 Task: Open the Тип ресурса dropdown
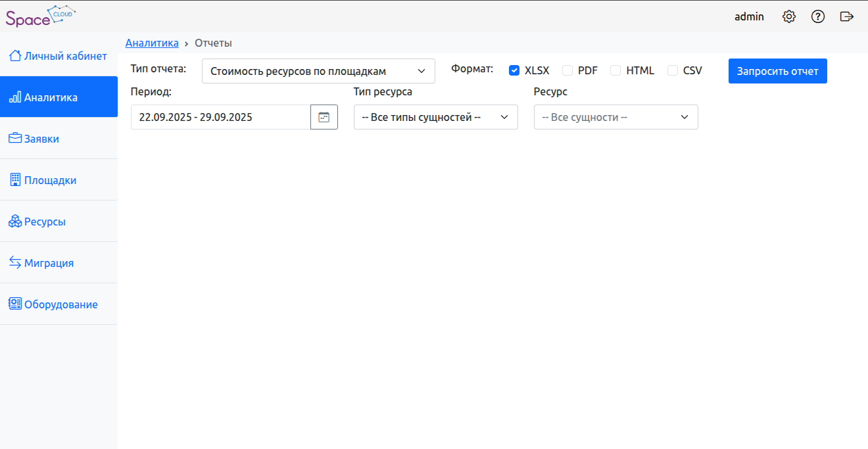tap(435, 117)
